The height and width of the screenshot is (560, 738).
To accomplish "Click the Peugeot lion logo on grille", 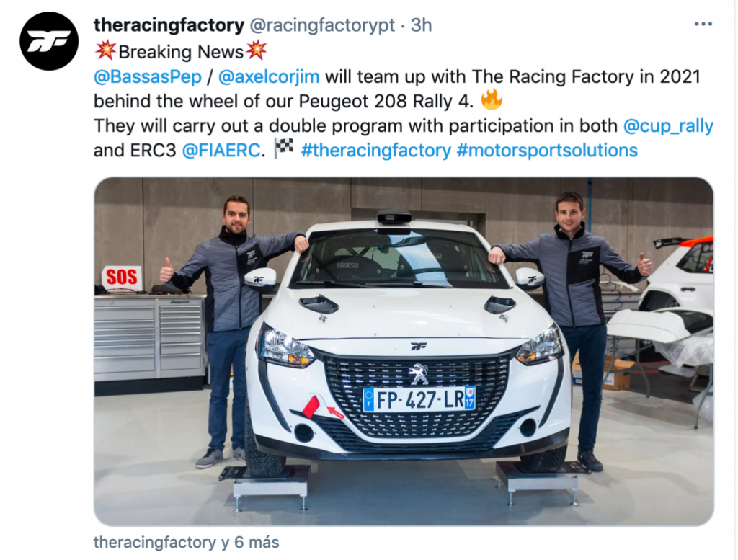I will tap(418, 373).
